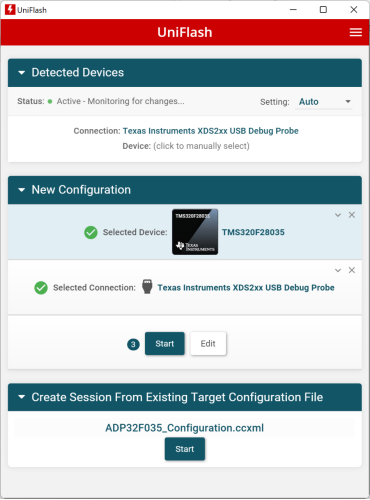The width and height of the screenshot is (370, 500).
Task: Click the TMS320F28035 chip thumbnail image
Action: pyautogui.click(x=195, y=232)
